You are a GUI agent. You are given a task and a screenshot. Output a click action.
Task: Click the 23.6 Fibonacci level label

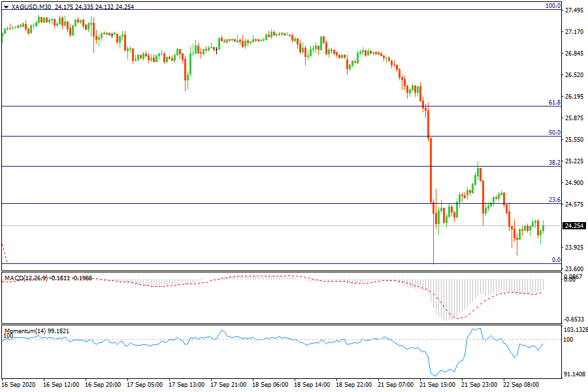(x=555, y=200)
